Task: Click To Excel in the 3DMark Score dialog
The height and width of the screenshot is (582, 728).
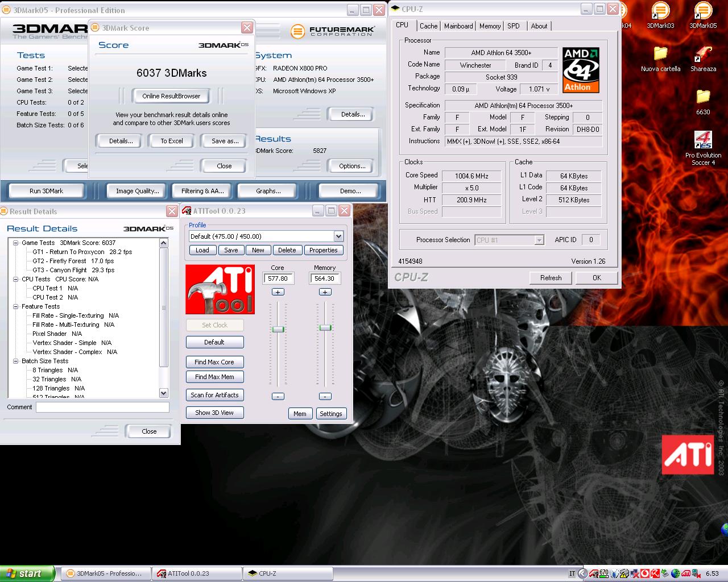Action: [172, 141]
